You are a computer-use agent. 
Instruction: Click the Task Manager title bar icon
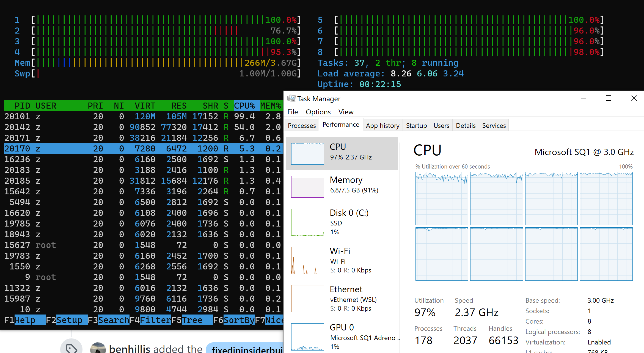click(x=291, y=98)
